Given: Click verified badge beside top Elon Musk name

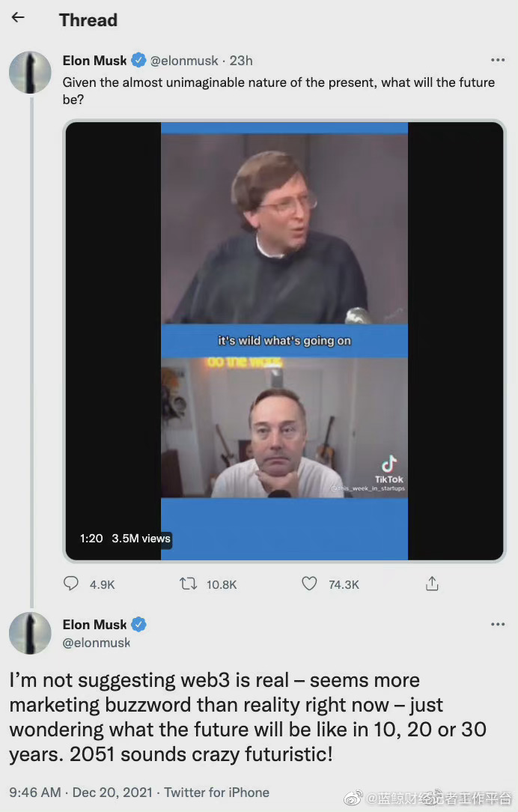Looking at the screenshot, I should [138, 61].
